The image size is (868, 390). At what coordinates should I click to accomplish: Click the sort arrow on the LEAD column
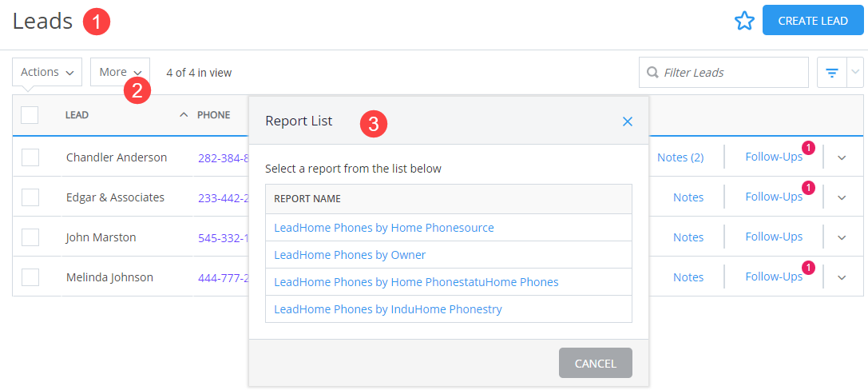pyautogui.click(x=184, y=114)
